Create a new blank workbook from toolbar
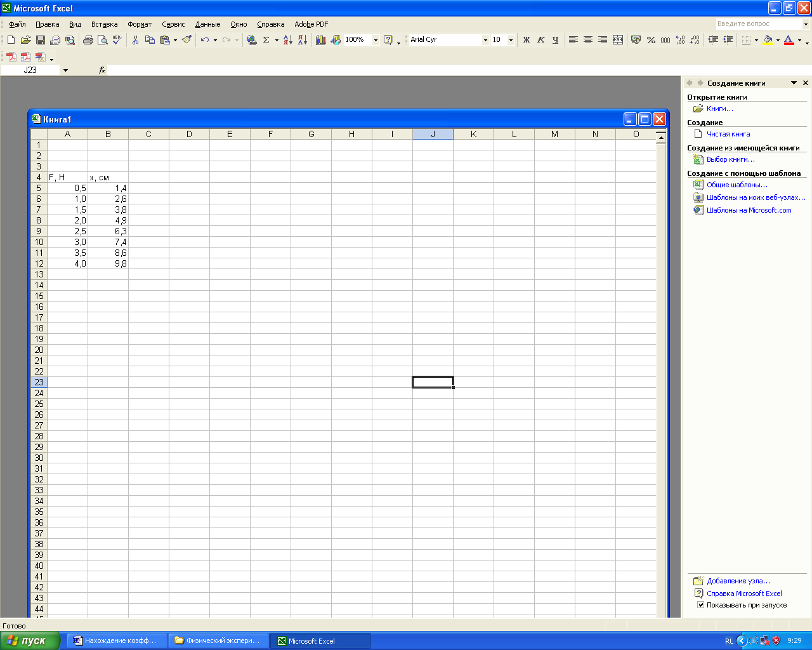This screenshot has width=812, height=650. [x=11, y=40]
